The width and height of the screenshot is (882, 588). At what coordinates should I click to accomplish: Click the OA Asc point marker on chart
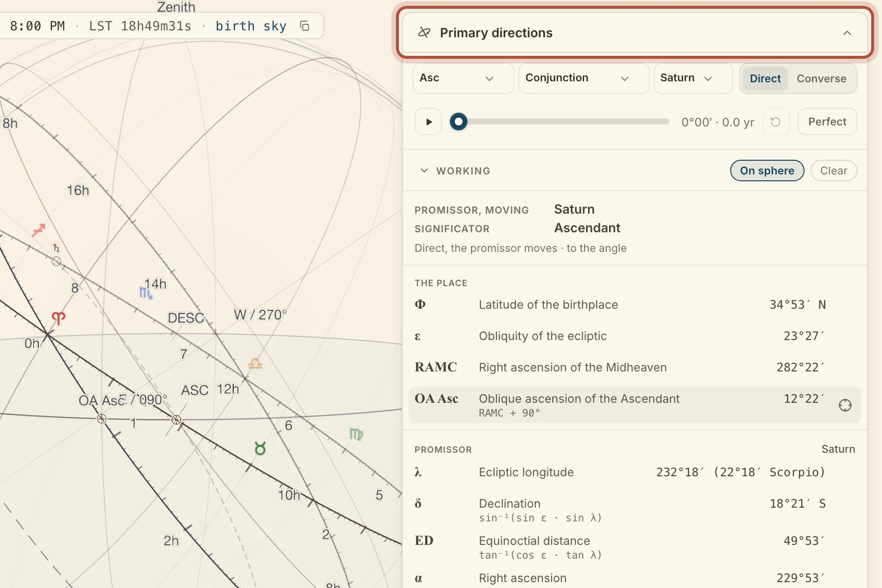[102, 418]
